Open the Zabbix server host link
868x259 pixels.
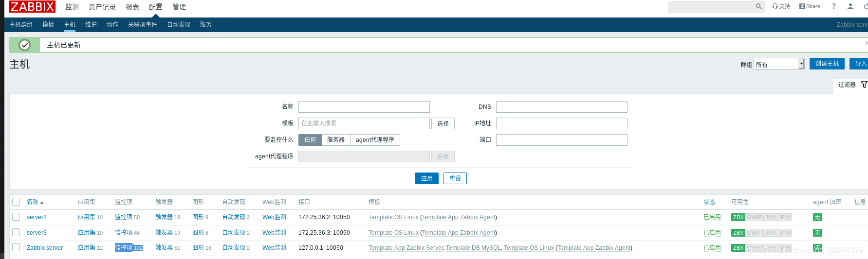[x=45, y=248]
